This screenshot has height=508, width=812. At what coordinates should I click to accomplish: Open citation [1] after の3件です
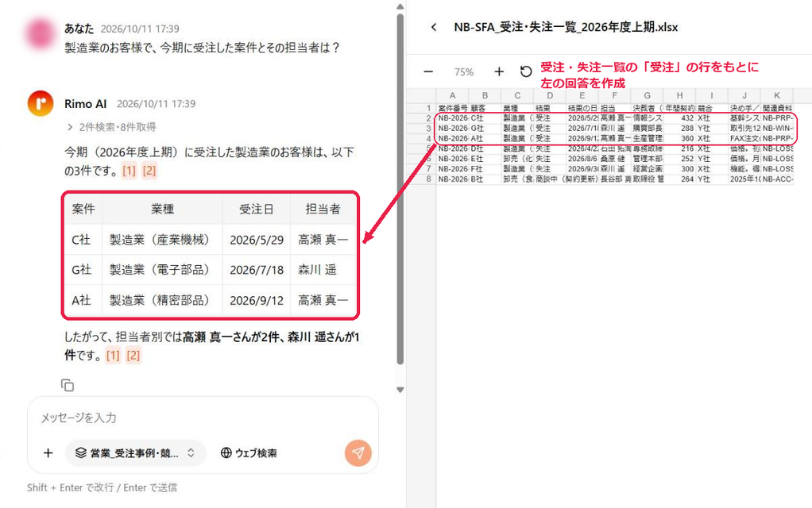click(x=129, y=171)
